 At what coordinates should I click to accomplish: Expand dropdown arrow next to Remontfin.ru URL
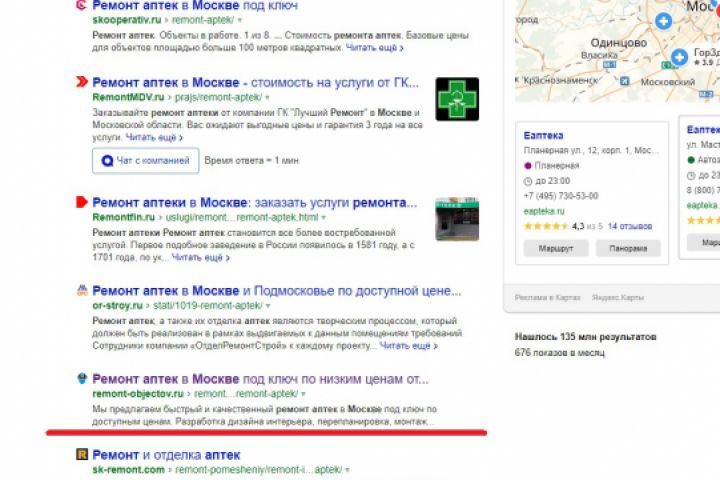[x=324, y=217]
